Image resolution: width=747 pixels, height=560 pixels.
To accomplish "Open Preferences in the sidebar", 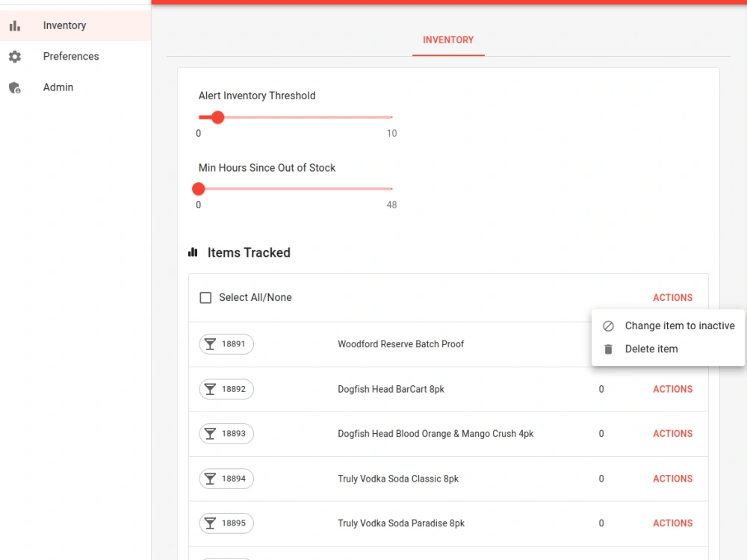I will click(x=75, y=56).
